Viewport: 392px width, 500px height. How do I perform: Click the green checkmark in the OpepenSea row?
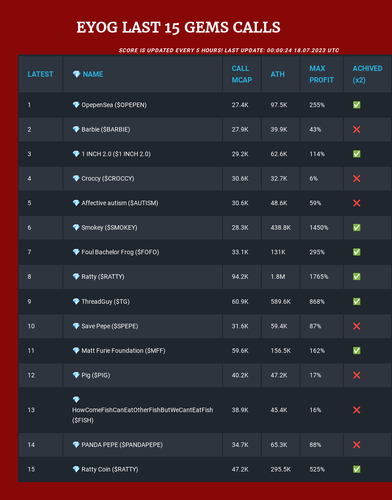tap(357, 105)
